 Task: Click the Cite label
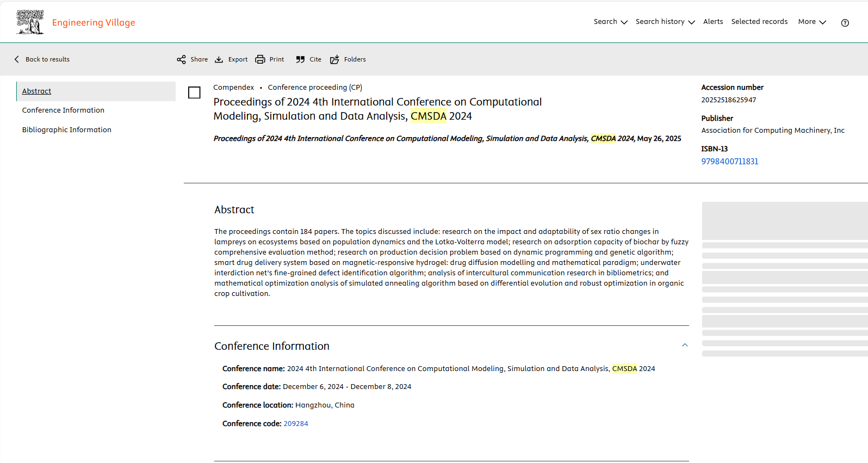(315, 59)
